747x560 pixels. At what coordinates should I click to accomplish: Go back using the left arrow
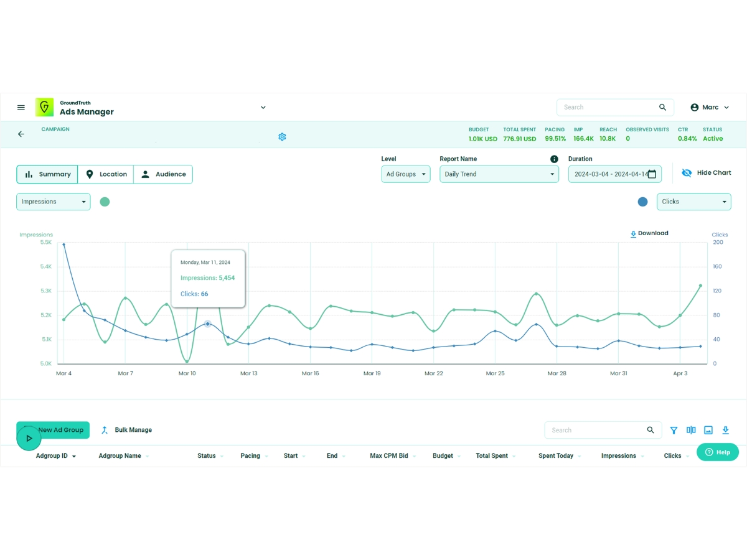(x=21, y=134)
